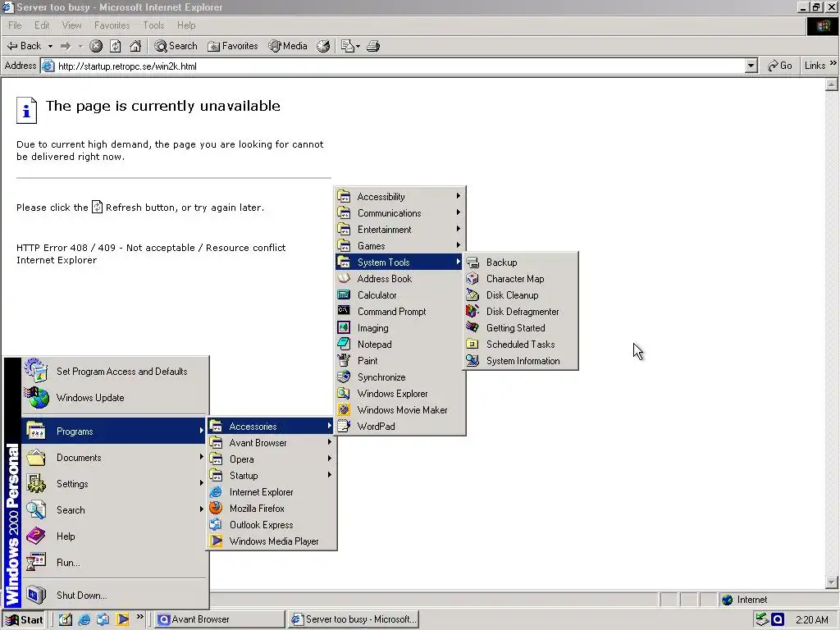Expand the Entertainment submenu
840x630 pixels.
click(x=399, y=230)
